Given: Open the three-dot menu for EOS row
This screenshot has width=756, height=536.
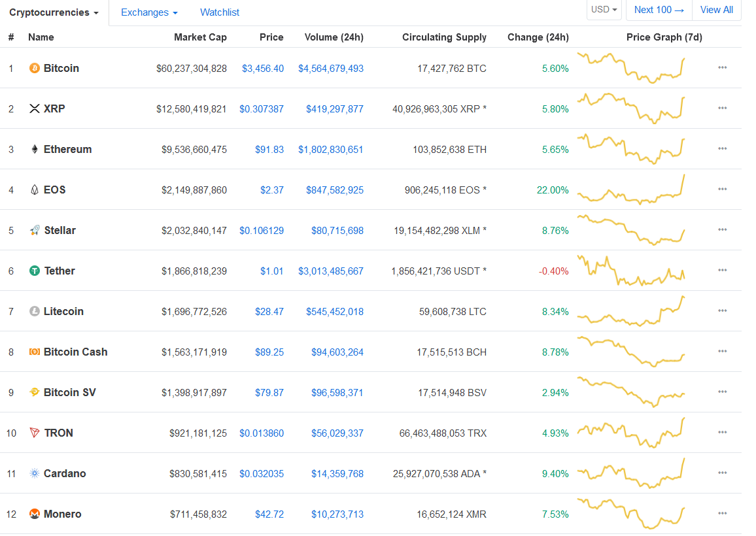Looking at the screenshot, I should (722, 189).
